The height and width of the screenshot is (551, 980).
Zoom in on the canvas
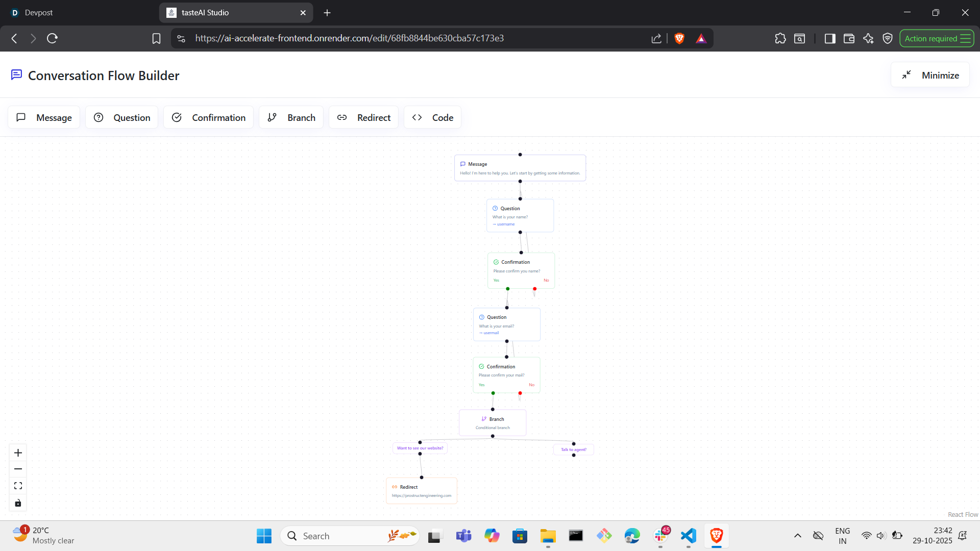click(x=18, y=453)
